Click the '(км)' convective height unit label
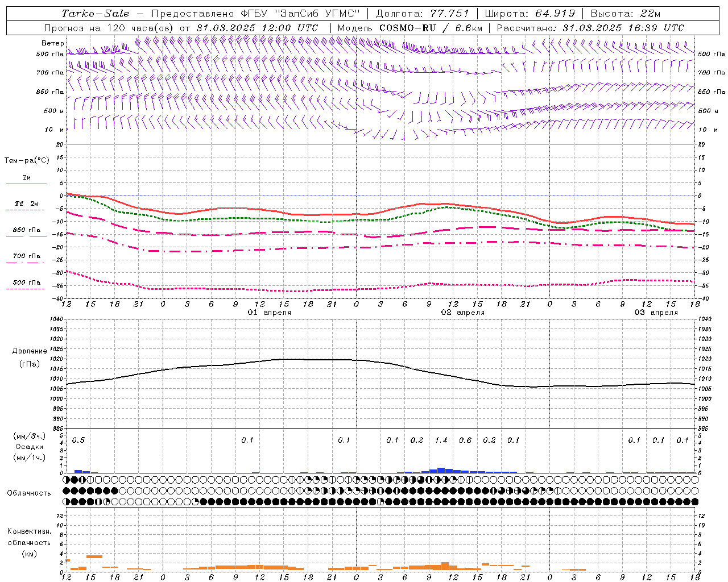Image resolution: width=728 pixels, height=582 pixels. coord(29,554)
